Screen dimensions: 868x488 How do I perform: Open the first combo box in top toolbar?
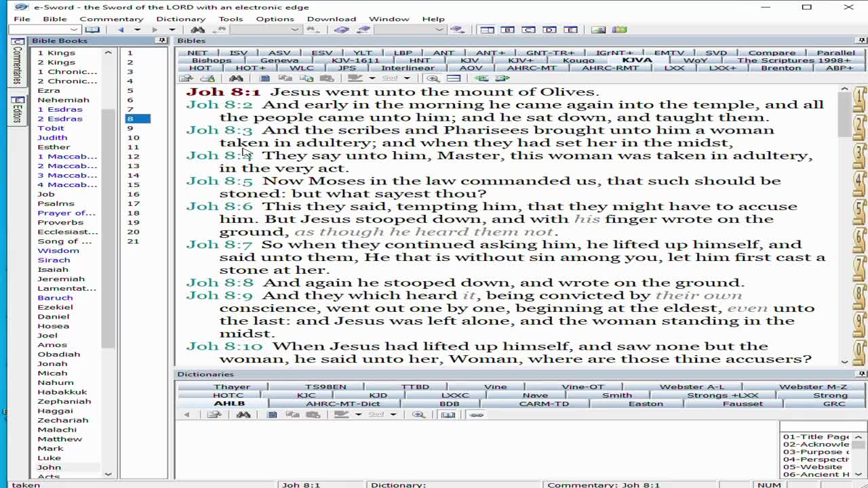(75, 30)
